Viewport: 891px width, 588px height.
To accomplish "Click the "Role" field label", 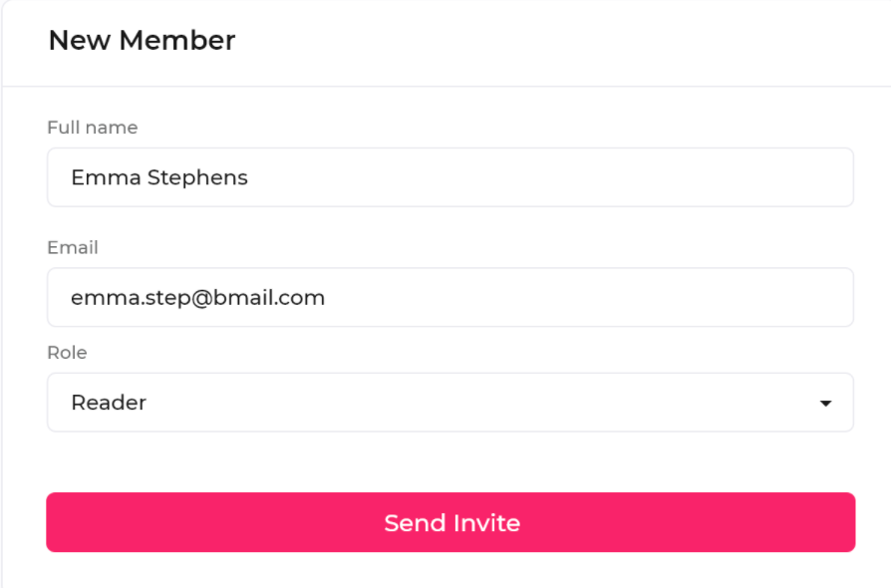I will click(x=67, y=353).
